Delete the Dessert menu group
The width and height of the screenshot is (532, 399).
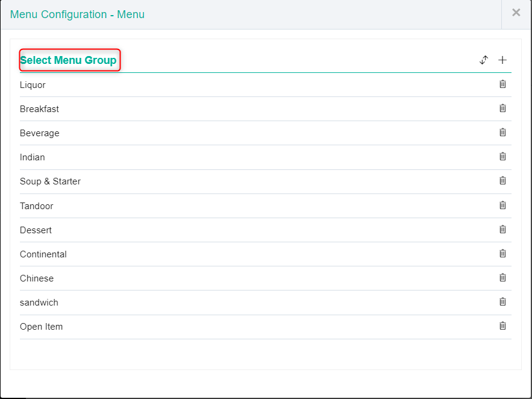pyautogui.click(x=503, y=229)
